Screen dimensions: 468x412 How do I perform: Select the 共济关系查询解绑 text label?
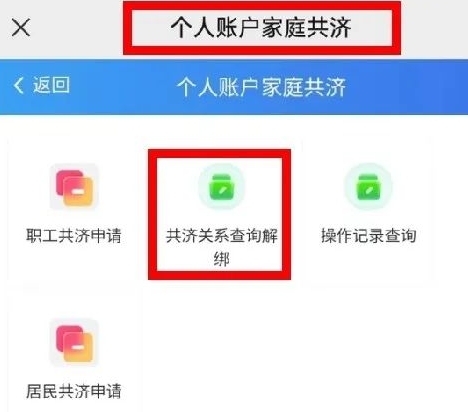point(222,247)
